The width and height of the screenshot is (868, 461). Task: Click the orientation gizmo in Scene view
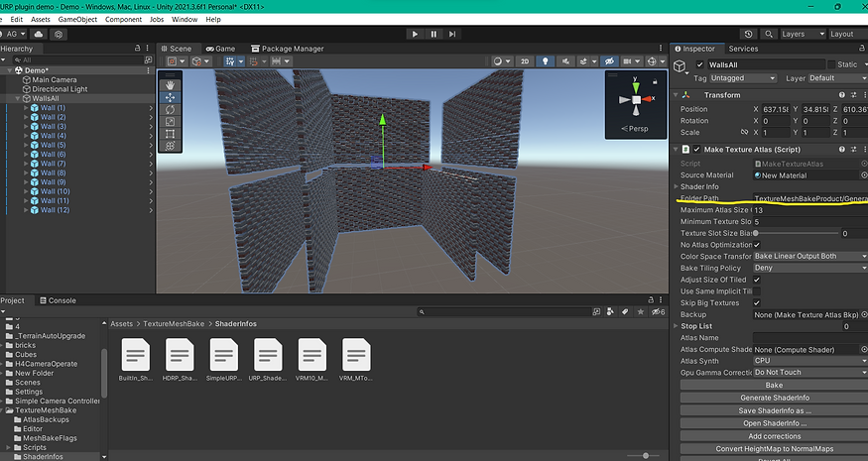(636, 101)
